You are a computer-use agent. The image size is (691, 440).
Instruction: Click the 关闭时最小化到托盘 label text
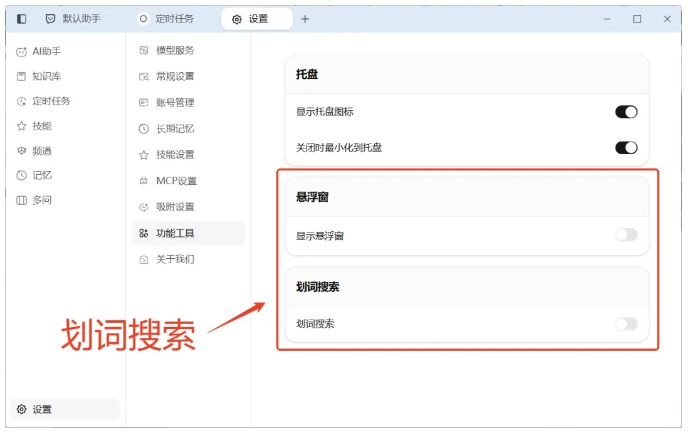click(339, 148)
